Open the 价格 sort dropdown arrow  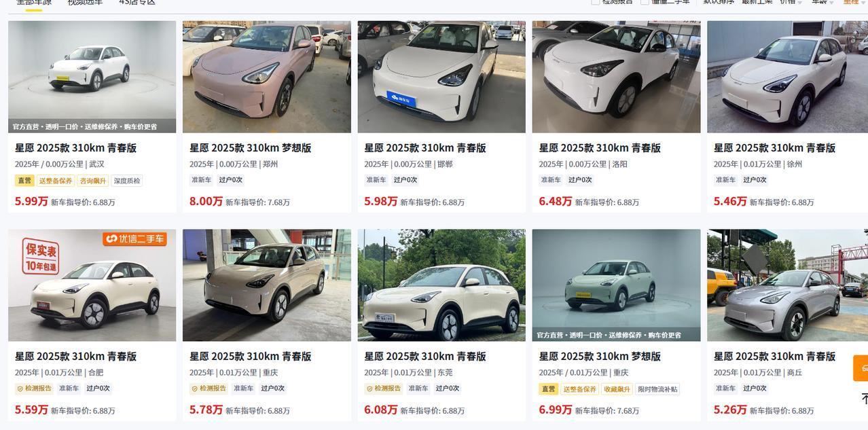(799, 2)
